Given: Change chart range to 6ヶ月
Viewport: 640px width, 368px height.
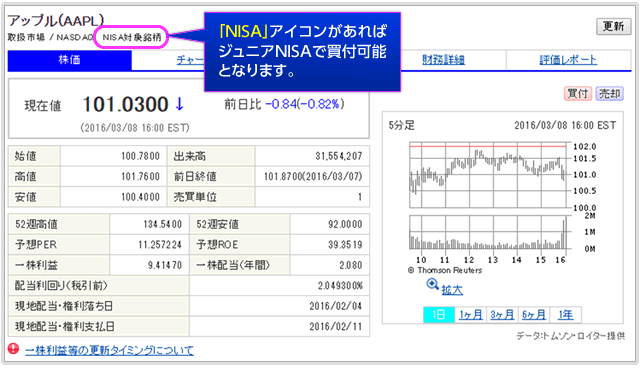Looking at the screenshot, I should (533, 315).
